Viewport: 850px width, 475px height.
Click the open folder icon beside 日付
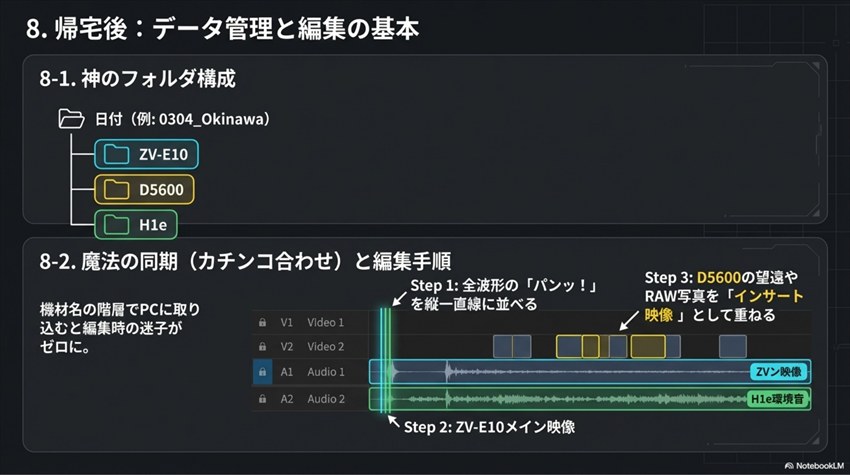pyautogui.click(x=71, y=119)
